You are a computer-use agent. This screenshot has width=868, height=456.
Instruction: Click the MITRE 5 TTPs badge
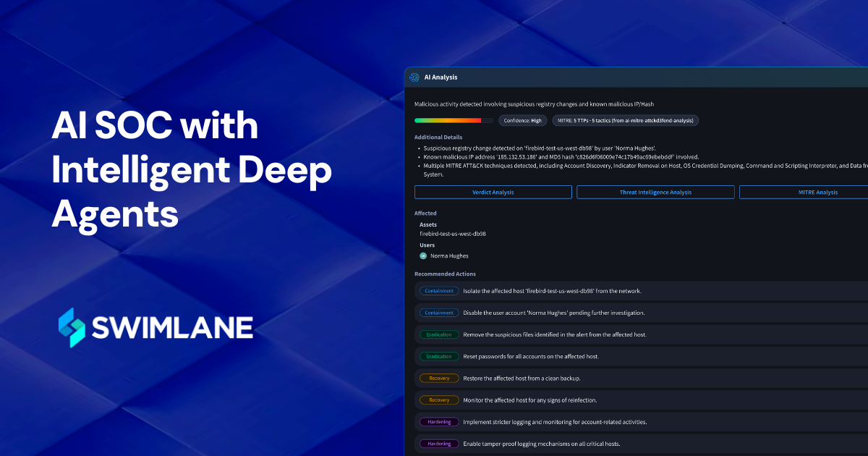(626, 121)
